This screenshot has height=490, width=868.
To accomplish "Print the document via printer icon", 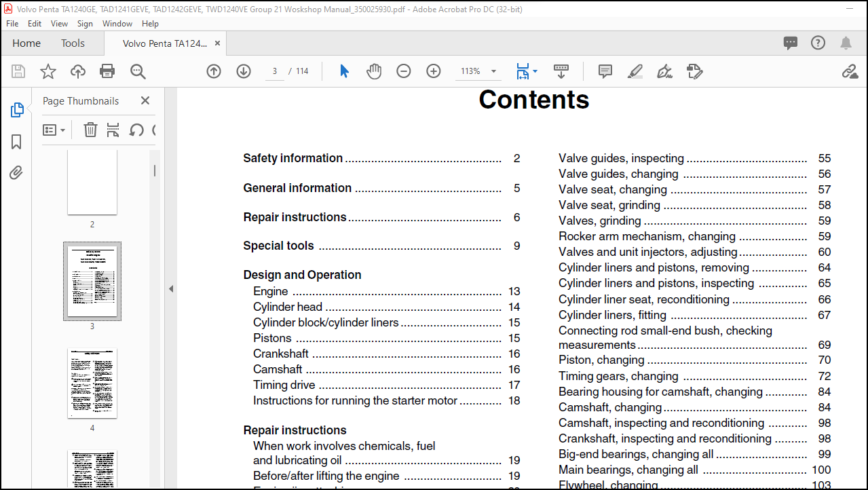I will click(x=107, y=71).
